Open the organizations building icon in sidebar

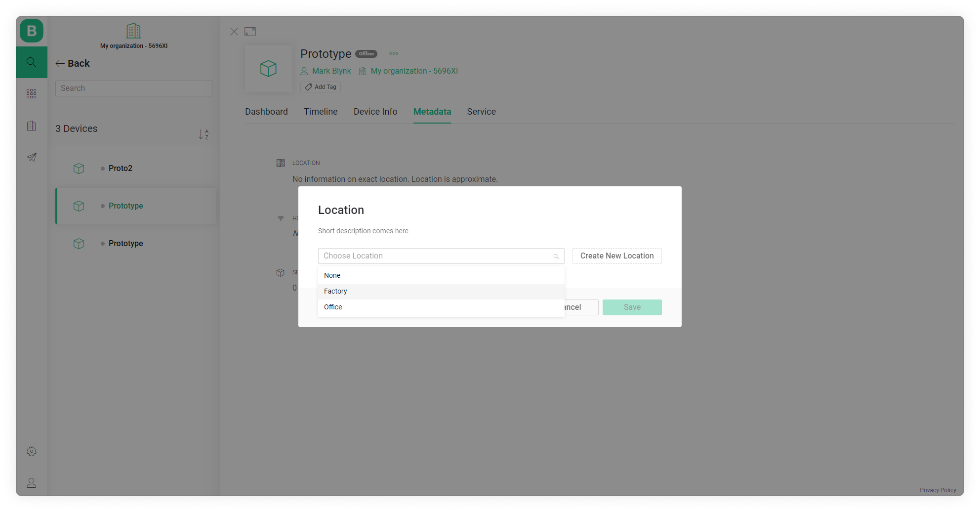[x=32, y=126]
